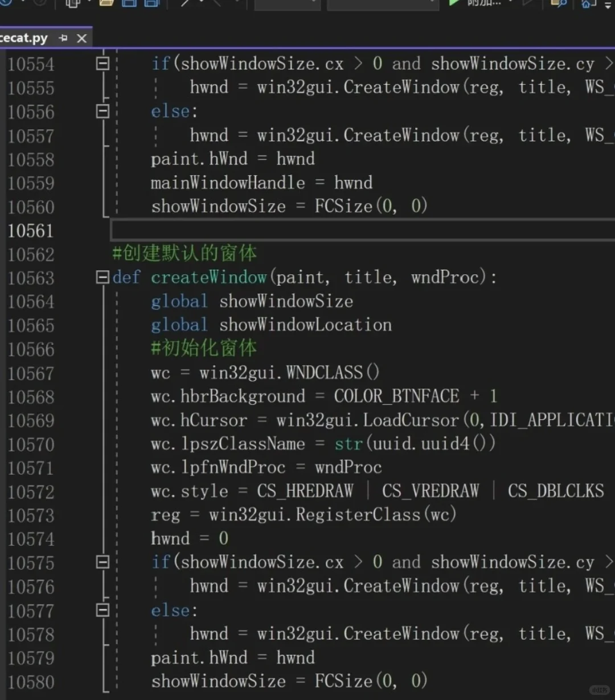Click 'mainWindowHandle = hwnd' on line 10559
The image size is (615, 700).
[x=262, y=183]
